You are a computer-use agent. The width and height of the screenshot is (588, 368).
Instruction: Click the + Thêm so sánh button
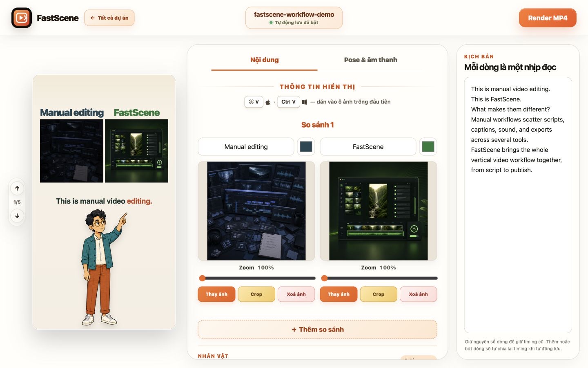(x=317, y=330)
